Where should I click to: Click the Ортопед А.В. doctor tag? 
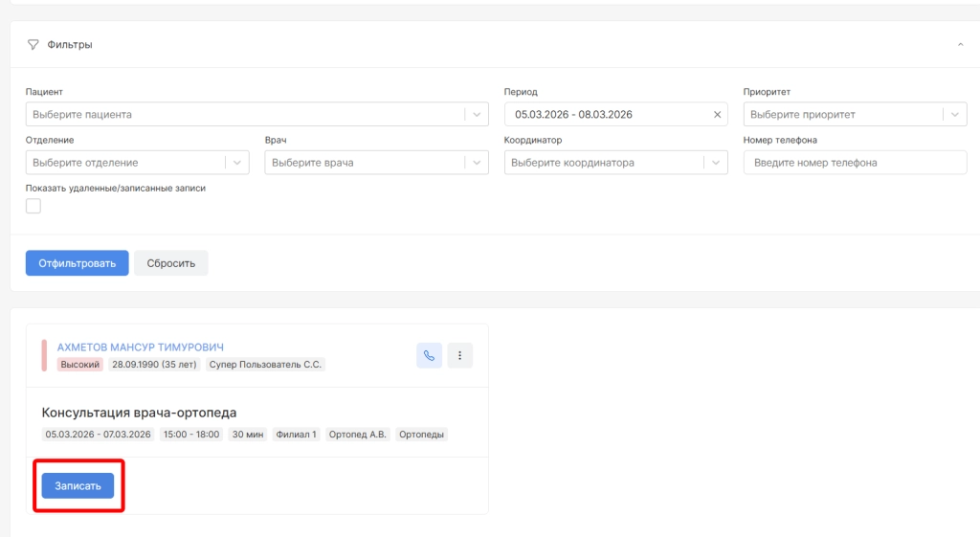coord(357,435)
